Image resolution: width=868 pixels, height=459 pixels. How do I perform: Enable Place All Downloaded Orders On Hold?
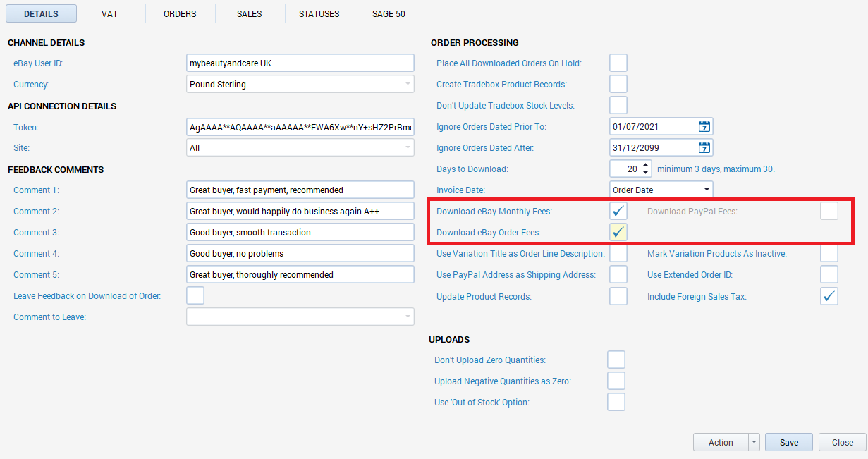(618, 63)
